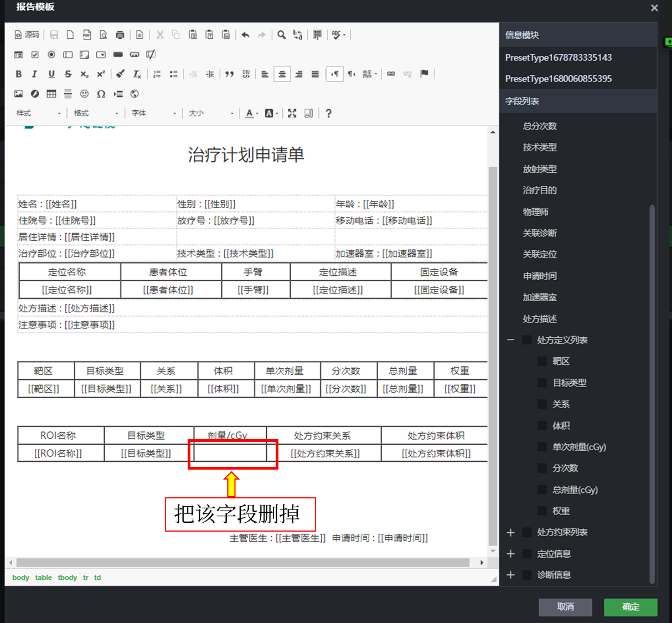672x623 pixels.
Task: Click the Paste as plain text icon
Action: coord(209,35)
